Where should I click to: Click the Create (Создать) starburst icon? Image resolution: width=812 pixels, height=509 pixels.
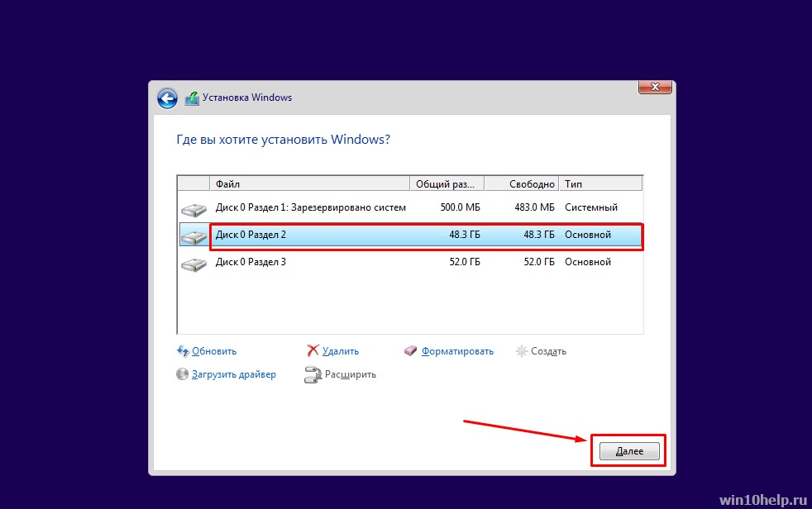pos(521,351)
